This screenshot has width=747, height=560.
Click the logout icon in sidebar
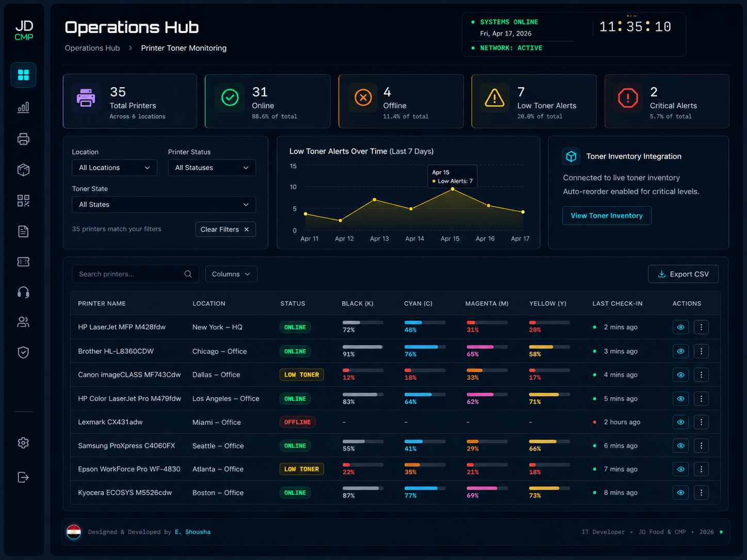tap(23, 477)
